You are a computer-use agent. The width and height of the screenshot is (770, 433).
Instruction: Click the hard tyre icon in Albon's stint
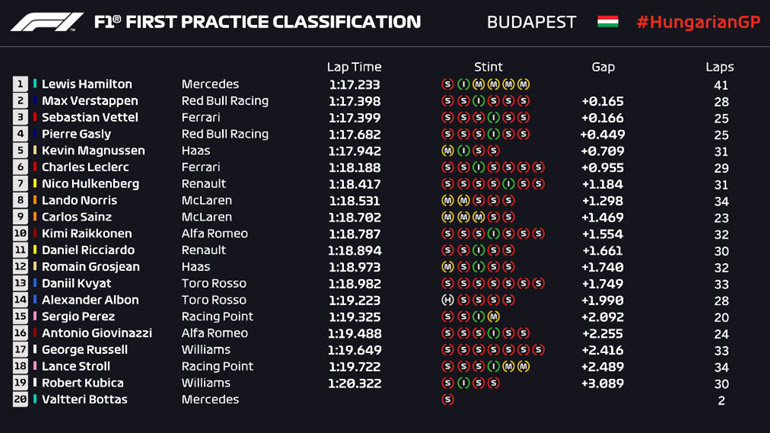click(x=447, y=300)
